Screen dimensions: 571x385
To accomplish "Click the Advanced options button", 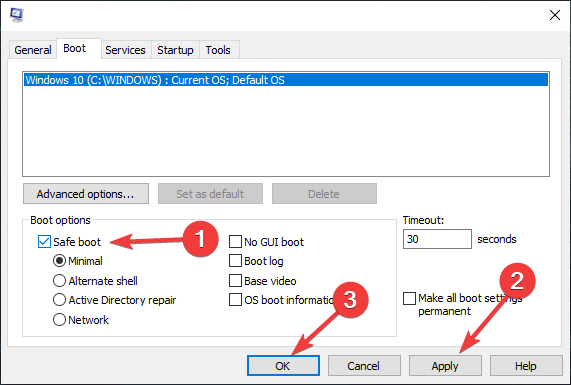I will [x=86, y=194].
